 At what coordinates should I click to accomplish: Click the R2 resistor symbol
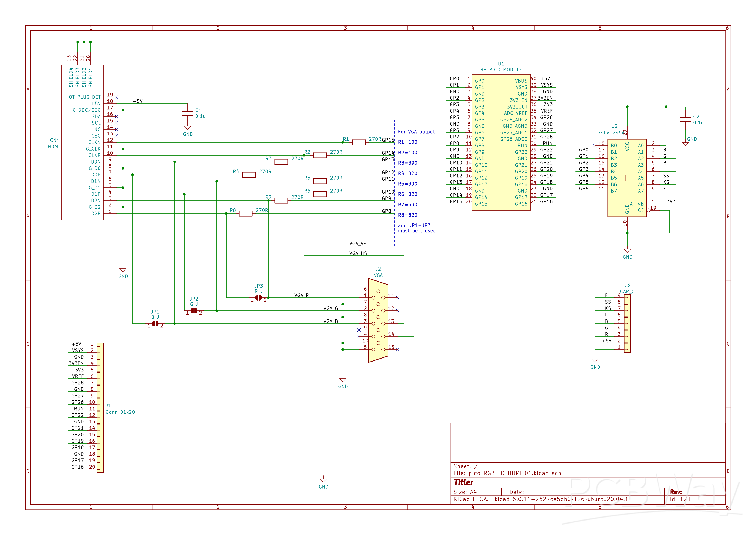coord(320,155)
